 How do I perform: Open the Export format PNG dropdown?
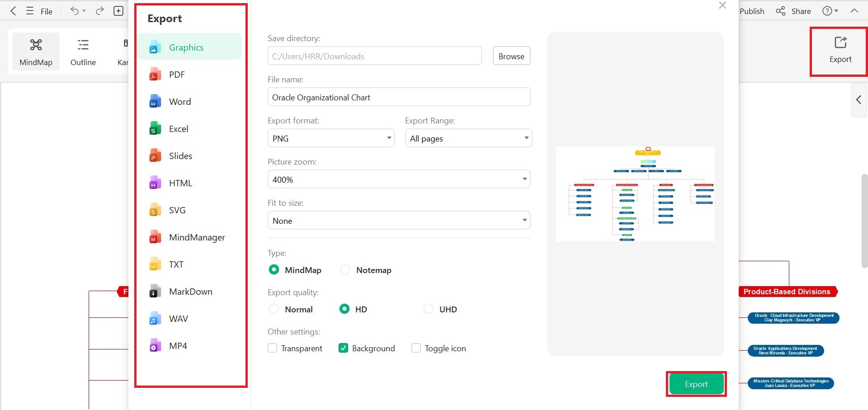click(x=331, y=138)
